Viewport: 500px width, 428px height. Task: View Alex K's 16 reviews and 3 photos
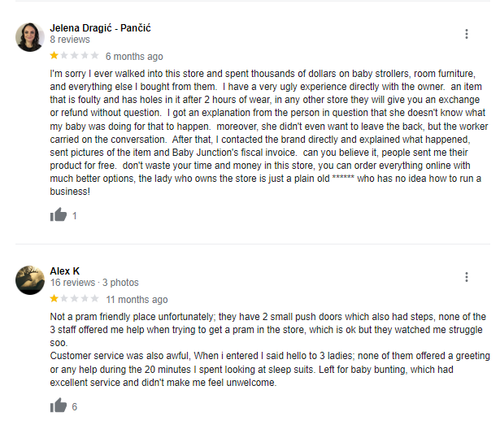94,282
